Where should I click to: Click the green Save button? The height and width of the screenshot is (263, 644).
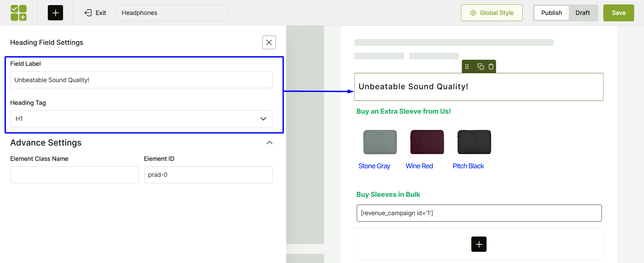point(618,13)
